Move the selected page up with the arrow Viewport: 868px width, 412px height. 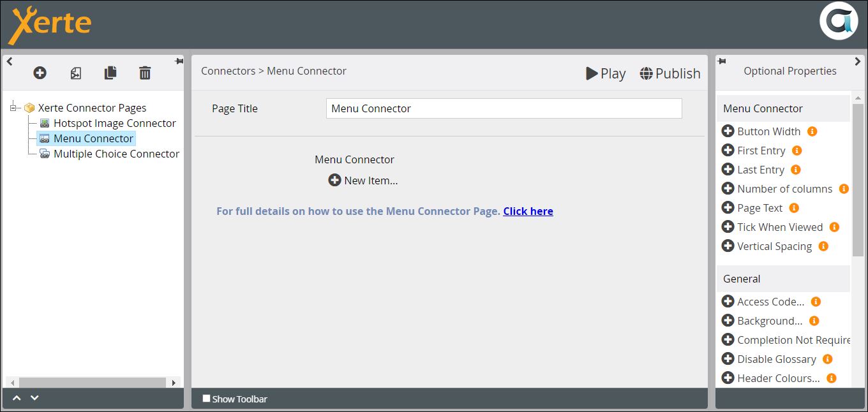click(17, 398)
